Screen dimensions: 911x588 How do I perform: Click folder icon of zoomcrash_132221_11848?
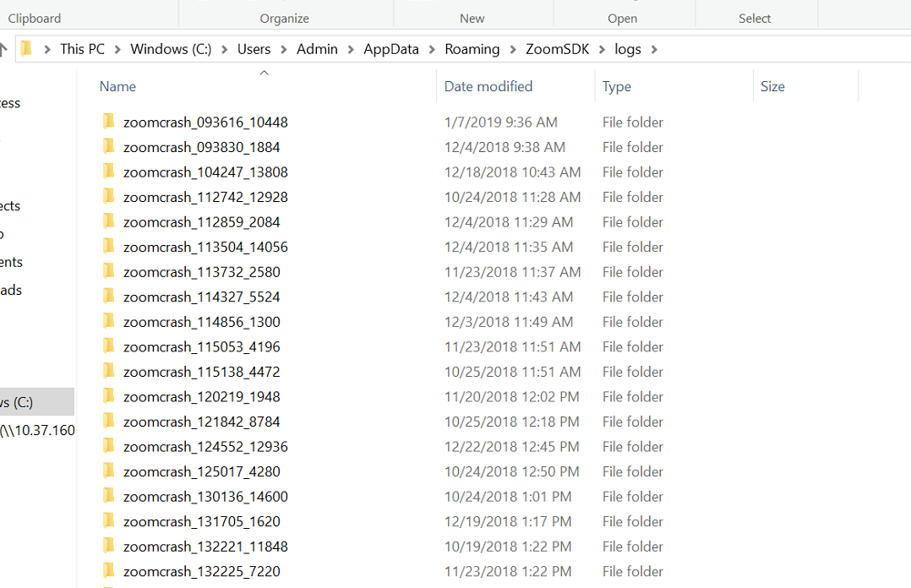point(109,546)
